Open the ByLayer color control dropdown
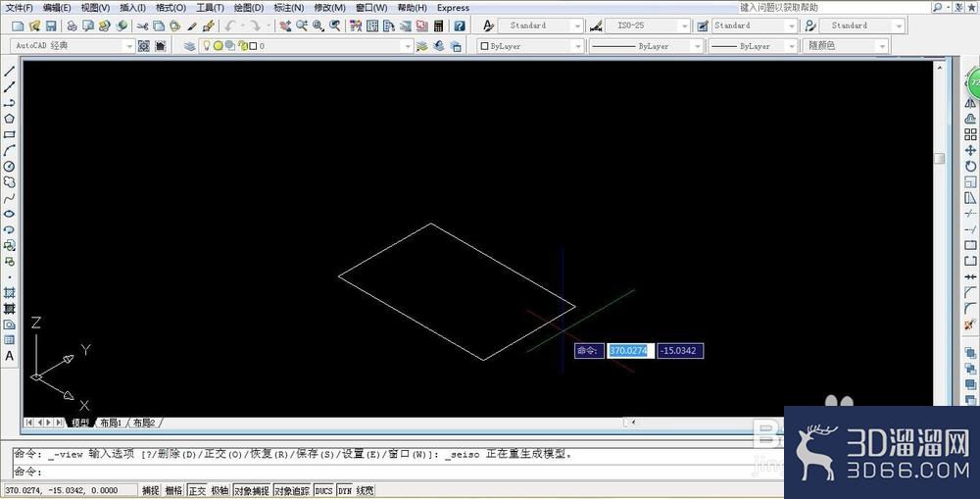Image resolution: width=980 pixels, height=499 pixels. [x=530, y=46]
